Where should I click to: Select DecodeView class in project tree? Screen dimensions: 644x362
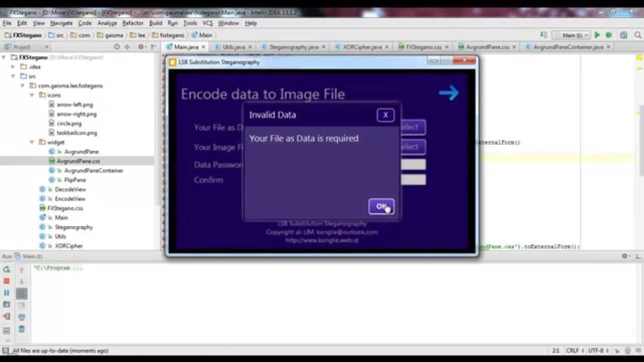(70, 190)
